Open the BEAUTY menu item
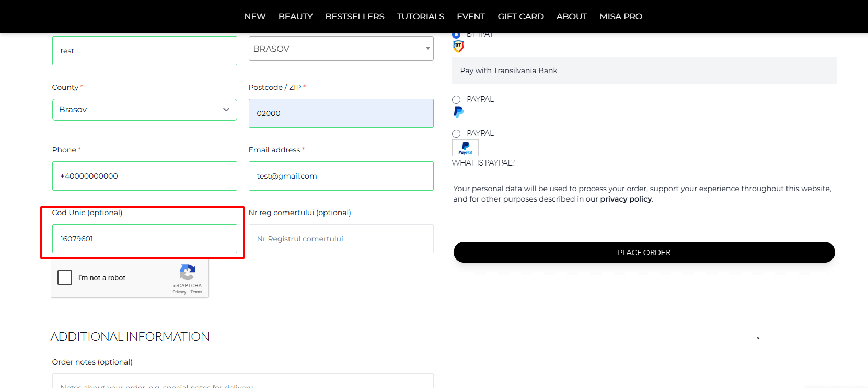Image resolution: width=868 pixels, height=388 pixels. coord(295,17)
